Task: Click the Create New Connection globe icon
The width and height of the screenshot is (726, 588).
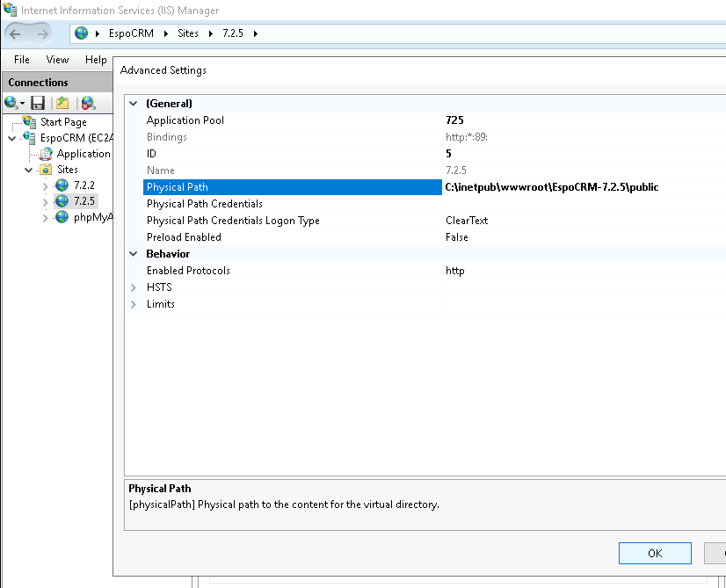Action: click(11, 103)
